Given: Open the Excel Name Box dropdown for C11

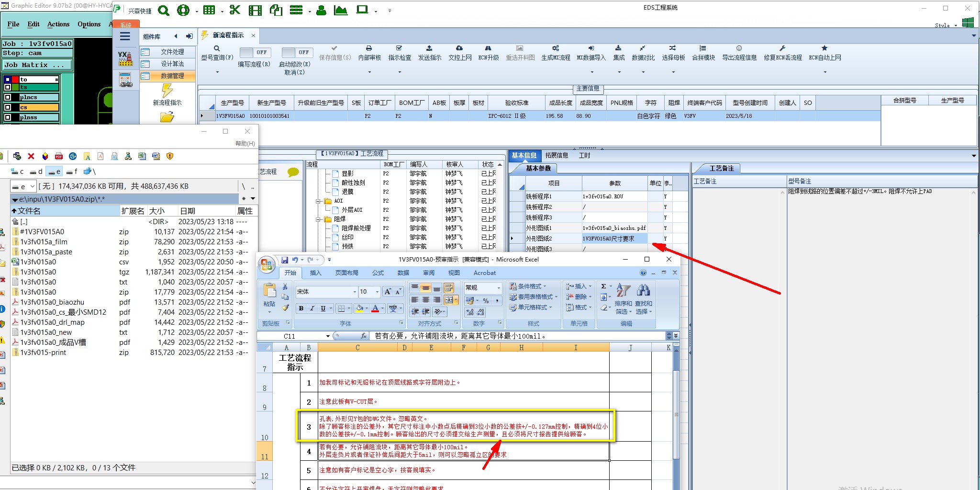Looking at the screenshot, I should click(x=328, y=336).
